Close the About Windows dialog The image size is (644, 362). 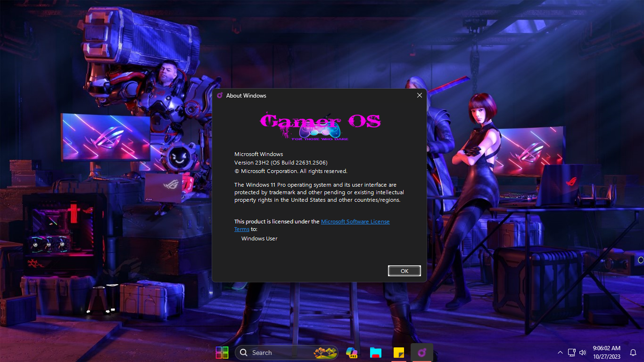419,95
